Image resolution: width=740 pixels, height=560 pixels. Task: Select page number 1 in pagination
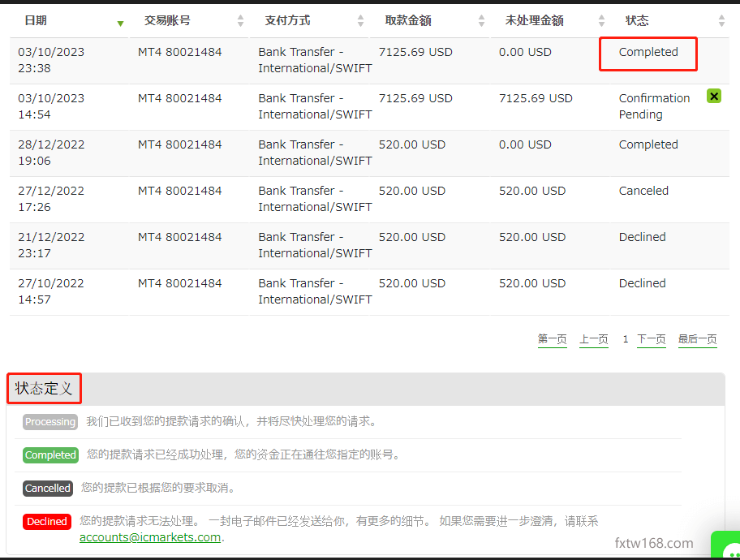click(x=625, y=338)
